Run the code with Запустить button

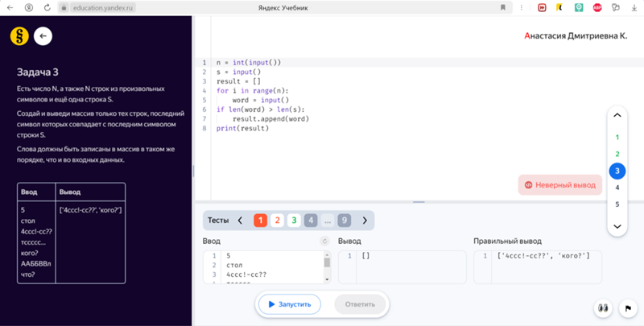289,304
